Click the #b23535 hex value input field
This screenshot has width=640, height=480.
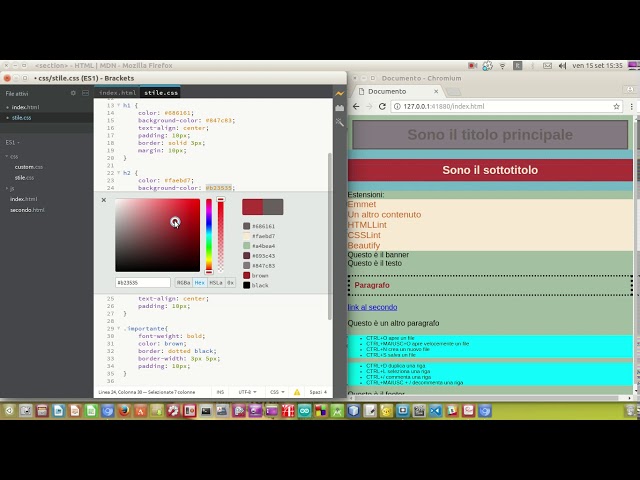[143, 282]
